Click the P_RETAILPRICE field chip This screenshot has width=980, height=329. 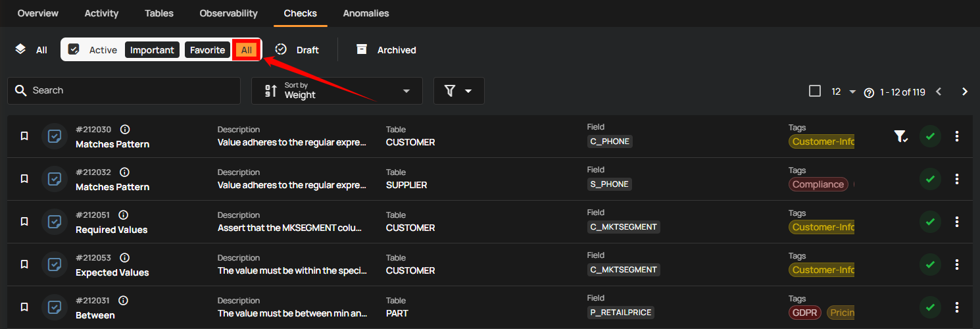[621, 313]
